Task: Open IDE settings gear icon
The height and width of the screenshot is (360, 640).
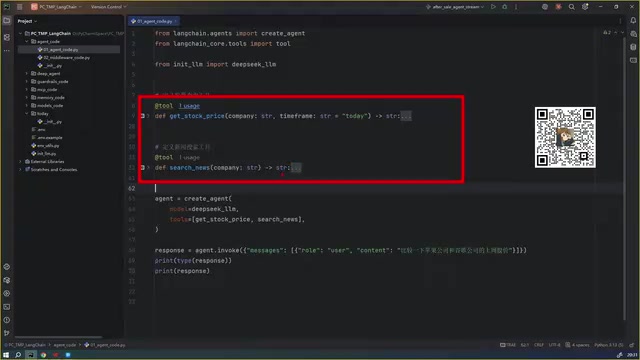Action: 585,7
